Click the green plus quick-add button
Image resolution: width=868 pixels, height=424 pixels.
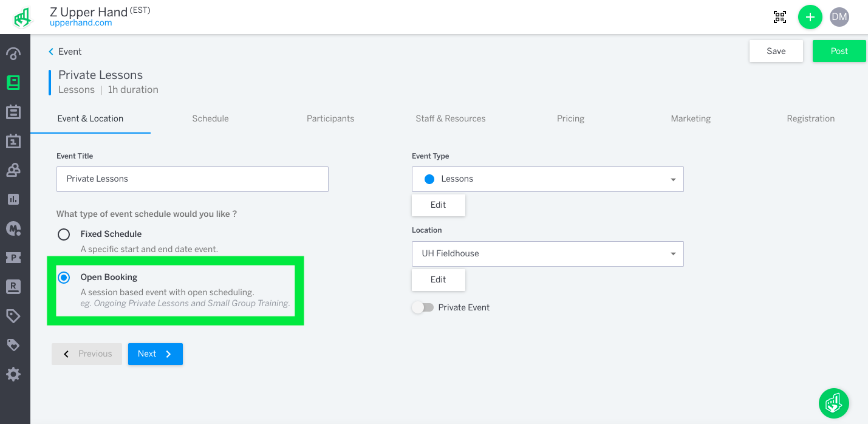pos(810,17)
